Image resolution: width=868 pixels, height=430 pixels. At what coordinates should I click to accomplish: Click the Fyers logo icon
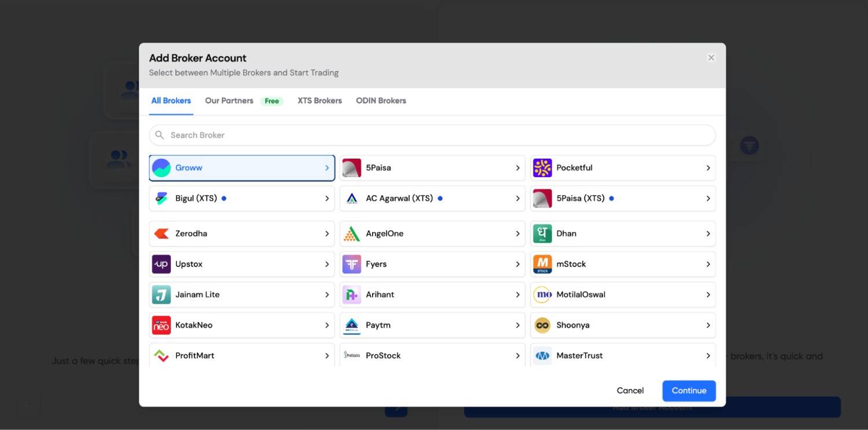(x=352, y=264)
